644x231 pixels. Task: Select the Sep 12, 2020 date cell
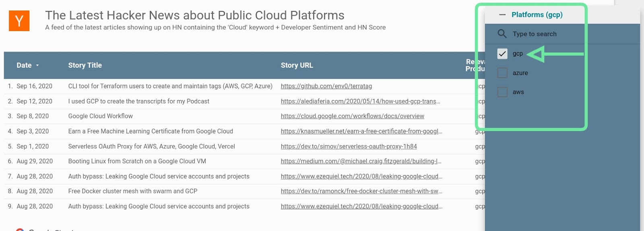tap(35, 102)
